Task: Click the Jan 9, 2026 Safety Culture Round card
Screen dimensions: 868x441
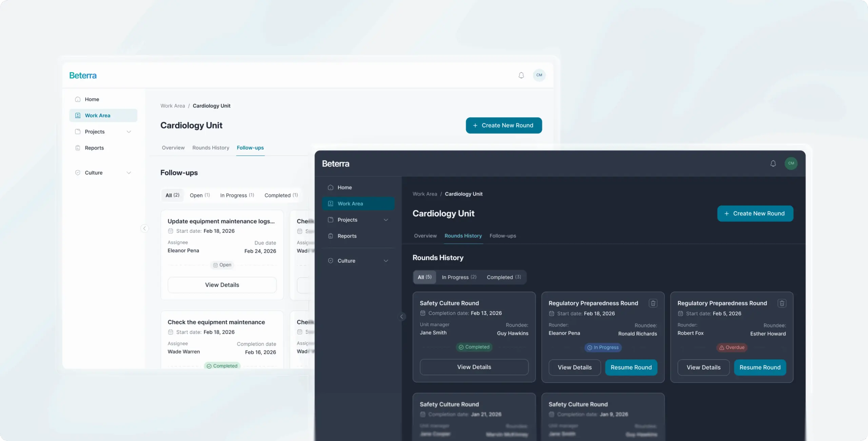Action: pyautogui.click(x=603, y=417)
